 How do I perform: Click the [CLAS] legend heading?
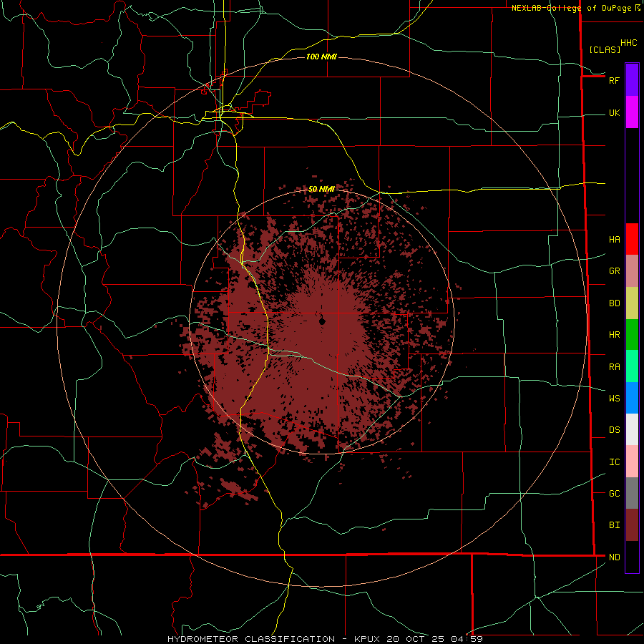604,49
